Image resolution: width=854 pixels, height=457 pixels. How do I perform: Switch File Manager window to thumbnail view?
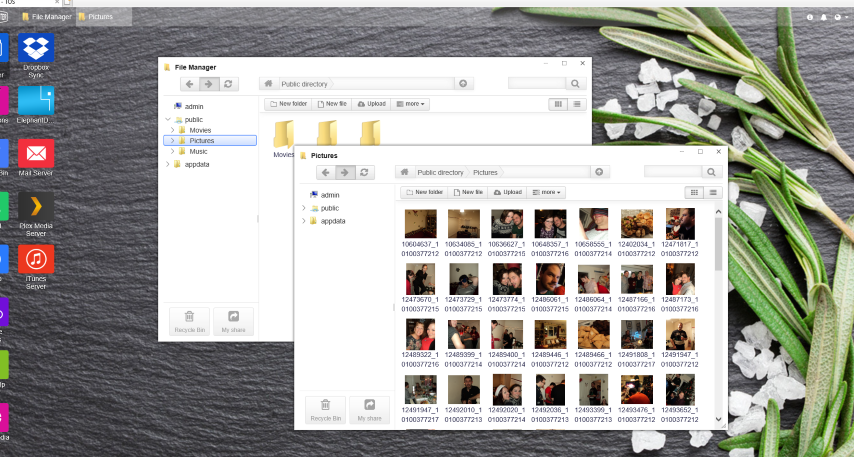click(x=558, y=103)
